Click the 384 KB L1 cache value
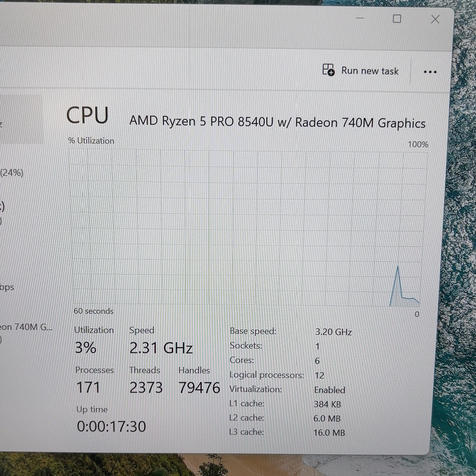The width and height of the screenshot is (476, 476). [327, 404]
